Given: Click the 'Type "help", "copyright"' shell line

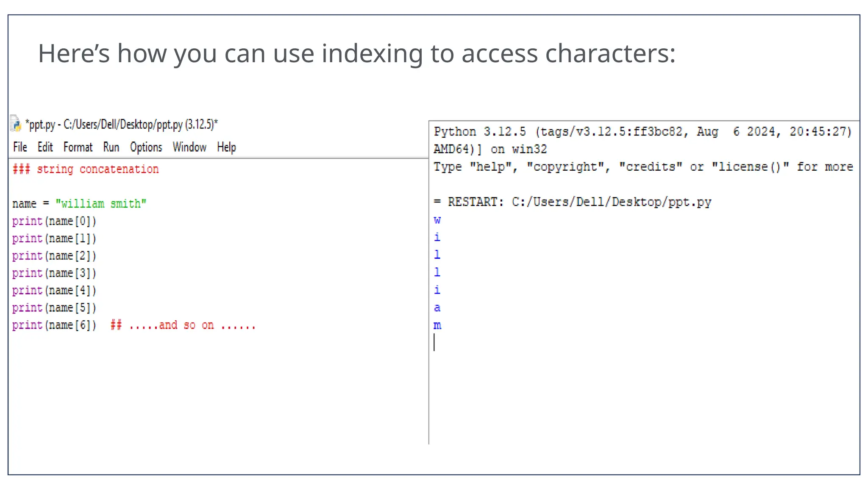Looking at the screenshot, I should coord(643,167).
